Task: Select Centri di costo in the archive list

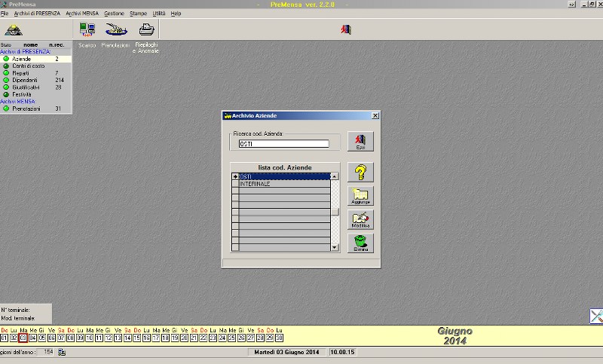Action: coord(29,66)
